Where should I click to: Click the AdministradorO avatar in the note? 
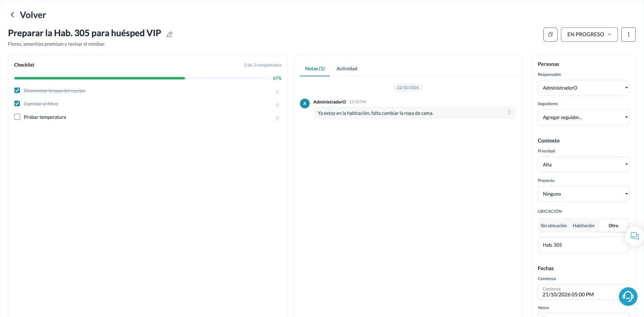305,104
